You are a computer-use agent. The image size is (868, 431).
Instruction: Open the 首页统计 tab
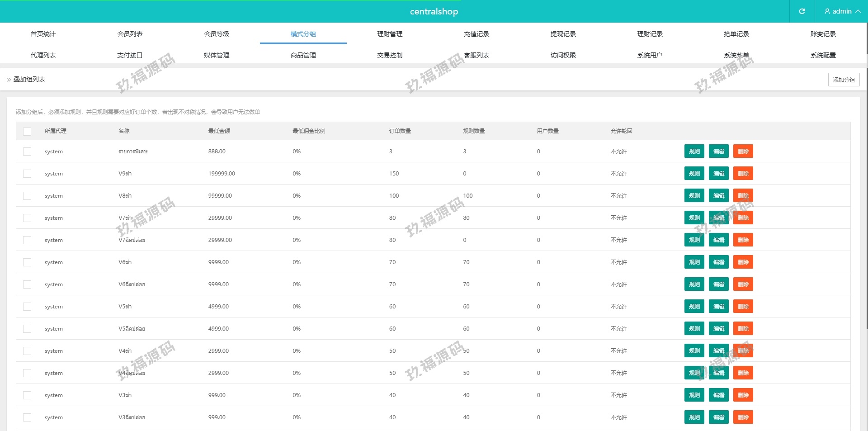pos(43,34)
